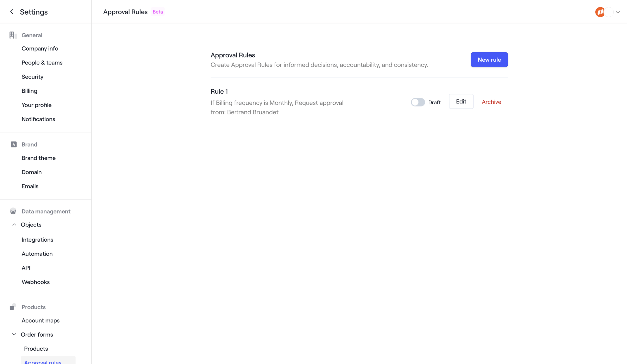Open Account maps settings

(40, 320)
